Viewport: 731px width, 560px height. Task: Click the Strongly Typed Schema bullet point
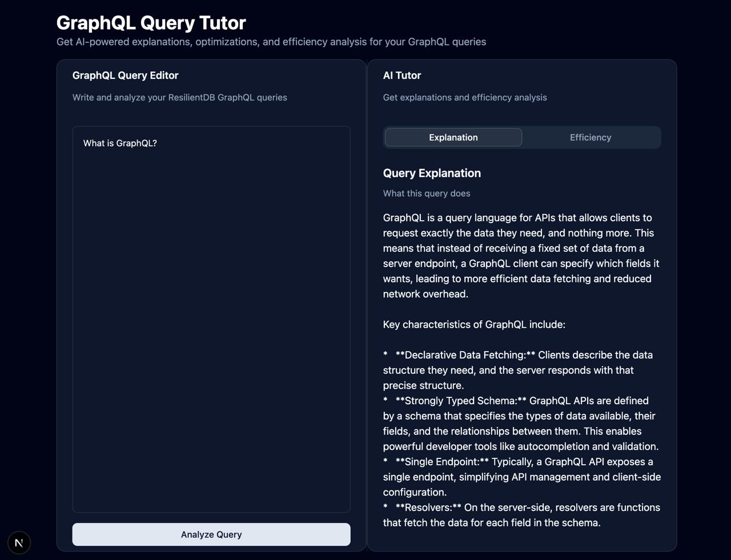coord(520,424)
